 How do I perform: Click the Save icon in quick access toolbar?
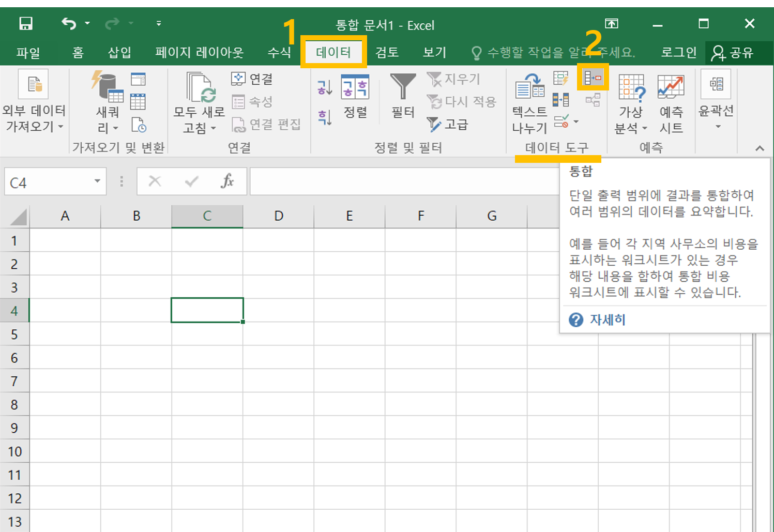[x=25, y=23]
